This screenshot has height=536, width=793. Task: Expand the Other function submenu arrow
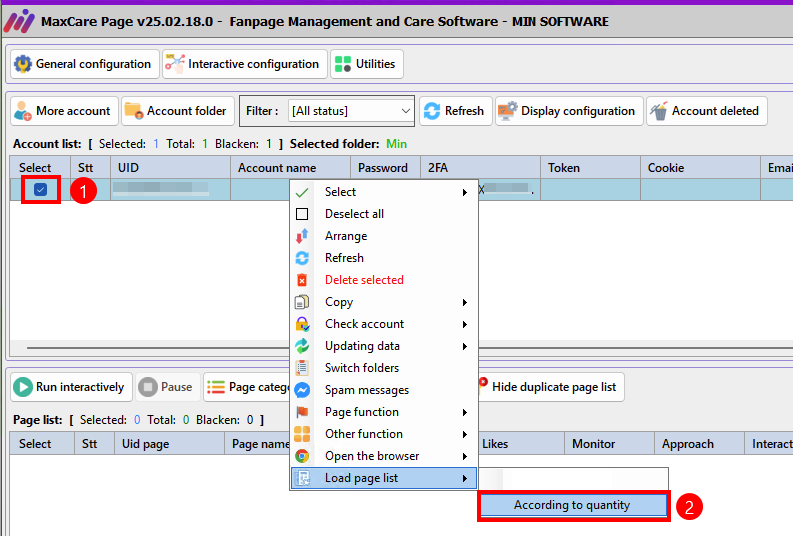(465, 434)
